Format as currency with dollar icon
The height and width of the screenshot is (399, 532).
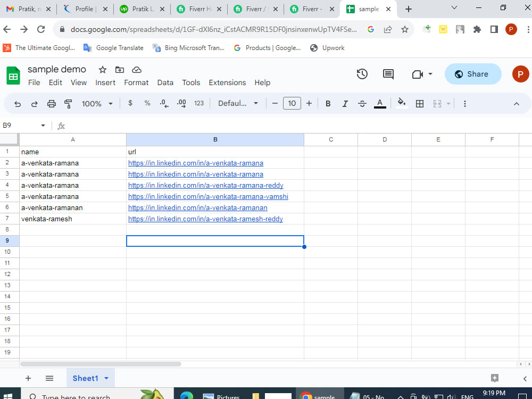[130, 103]
